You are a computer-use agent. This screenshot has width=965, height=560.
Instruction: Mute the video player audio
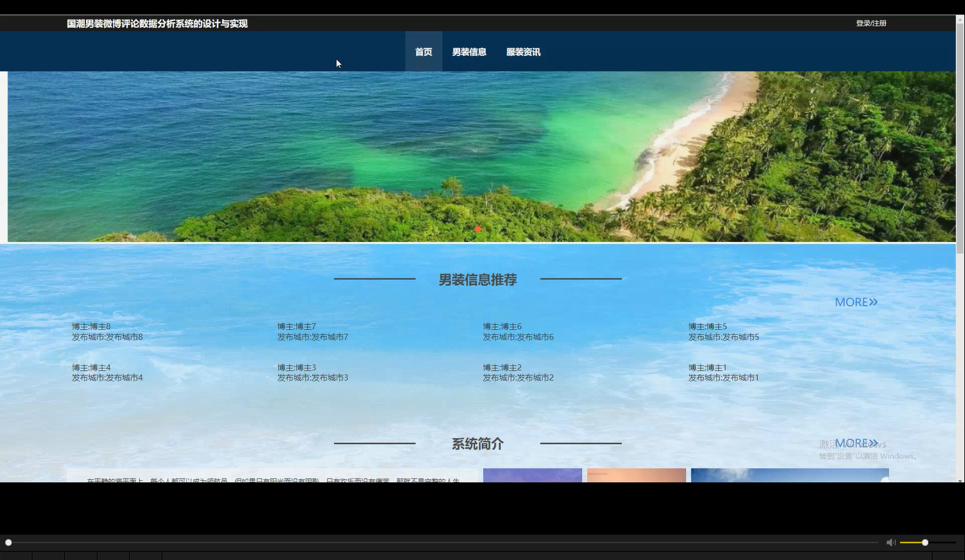pyautogui.click(x=891, y=542)
